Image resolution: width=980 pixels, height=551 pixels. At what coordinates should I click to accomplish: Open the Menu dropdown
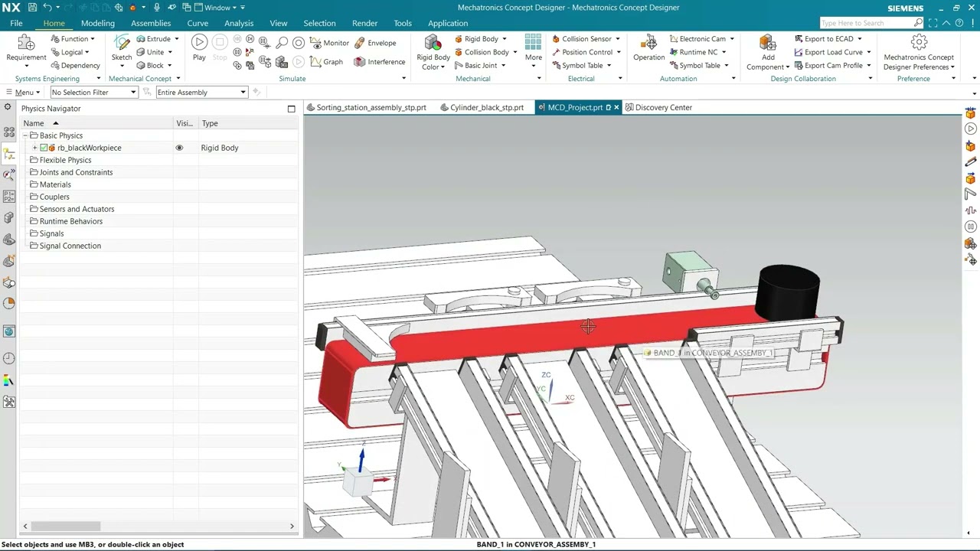point(24,93)
